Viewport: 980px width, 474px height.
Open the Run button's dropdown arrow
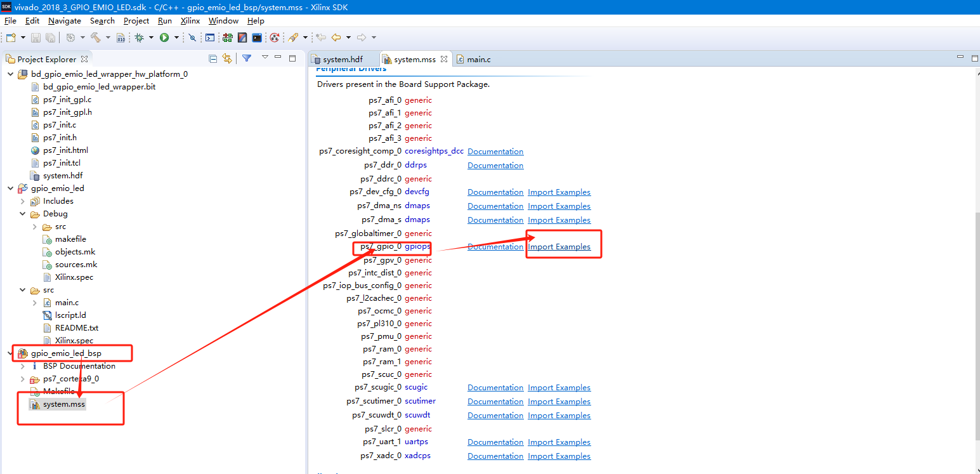(176, 37)
